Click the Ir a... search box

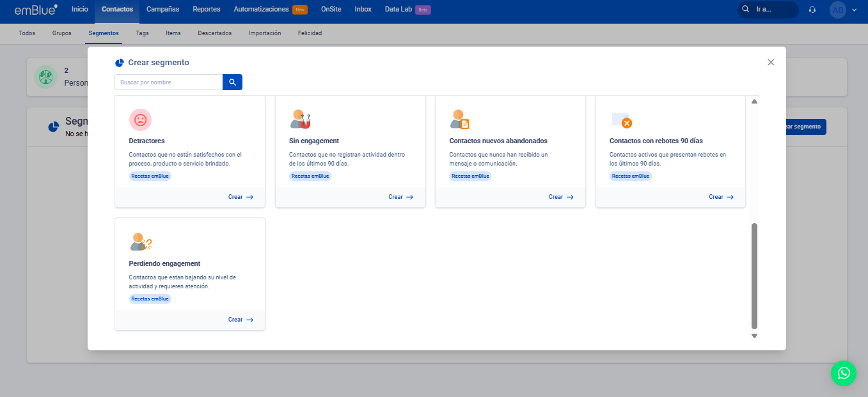[x=768, y=10]
